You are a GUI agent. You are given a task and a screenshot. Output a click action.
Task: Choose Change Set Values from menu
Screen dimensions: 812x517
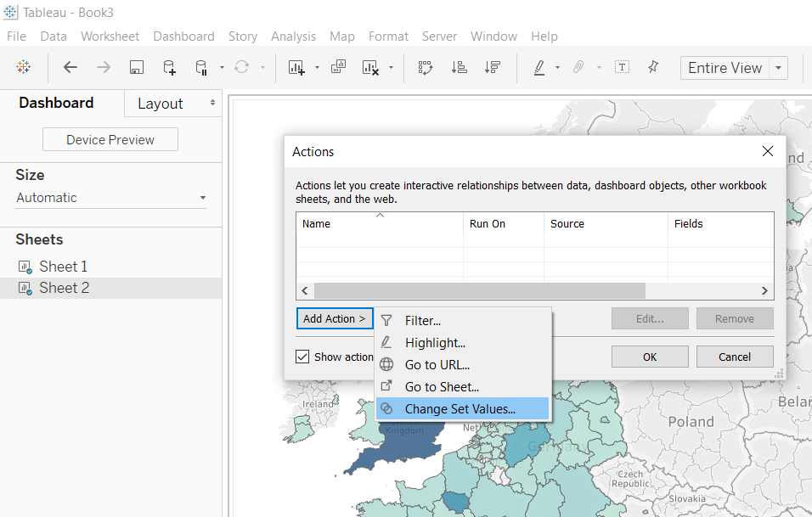460,409
